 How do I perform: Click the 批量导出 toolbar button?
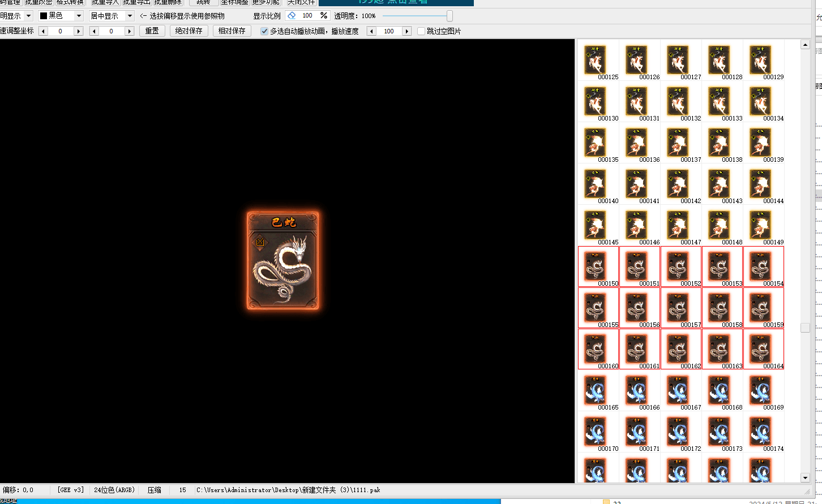pyautogui.click(x=136, y=2)
